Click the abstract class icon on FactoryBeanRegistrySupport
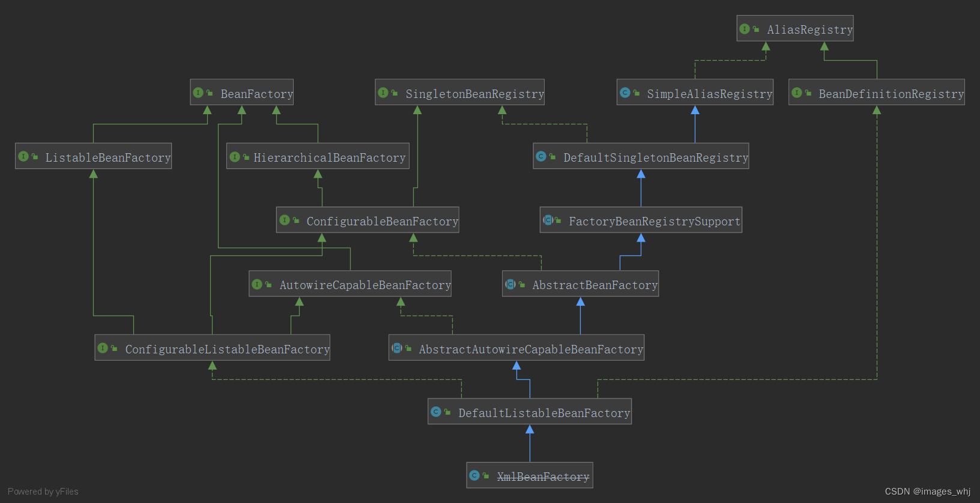 tap(548, 220)
